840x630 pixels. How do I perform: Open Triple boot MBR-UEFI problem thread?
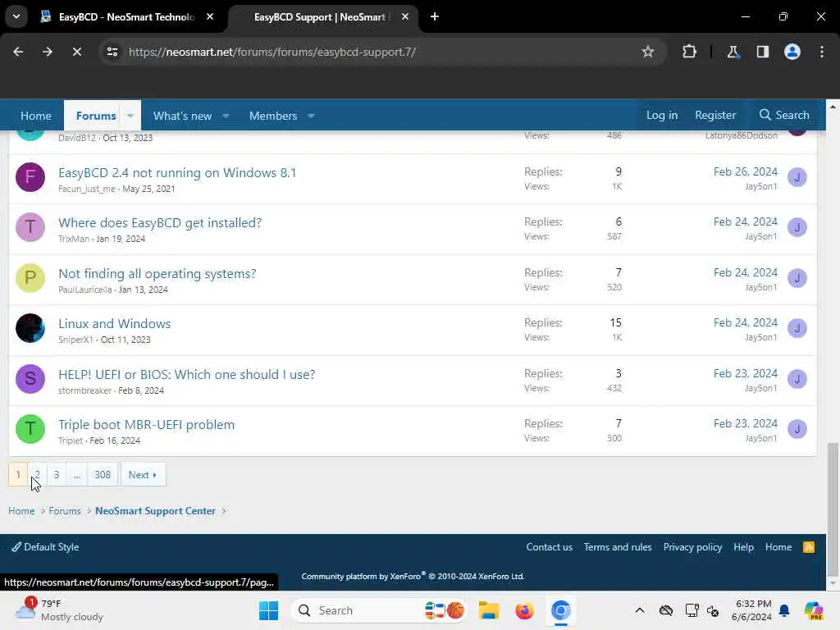click(x=146, y=424)
